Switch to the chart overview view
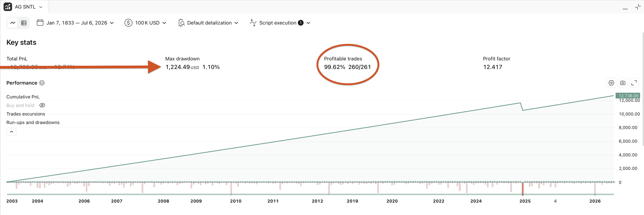This screenshot has width=644, height=215. tap(13, 23)
